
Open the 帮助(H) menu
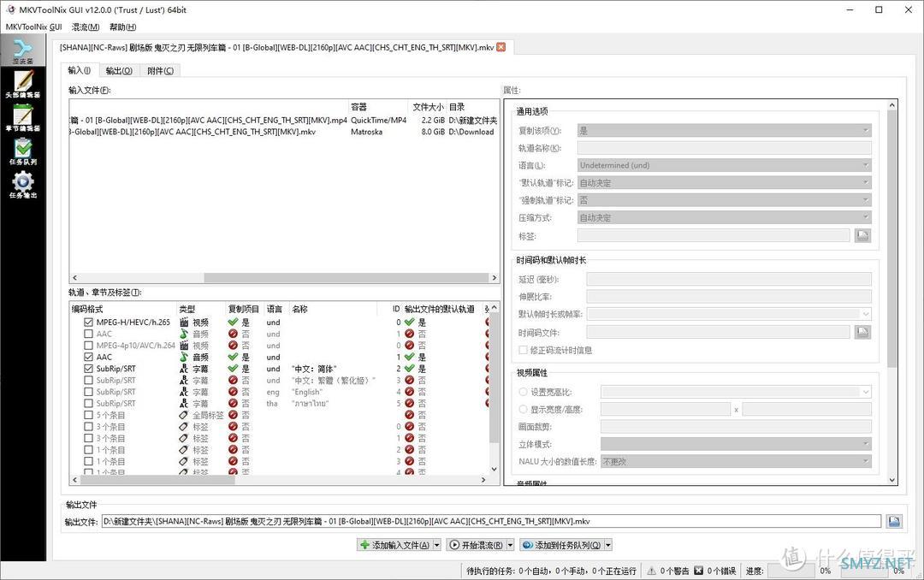coord(122,27)
